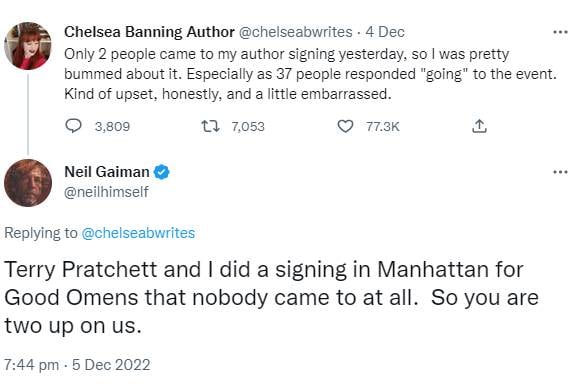The image size is (578, 384).
Task: Open Chelsea Banning's profile picture
Action: [x=28, y=46]
